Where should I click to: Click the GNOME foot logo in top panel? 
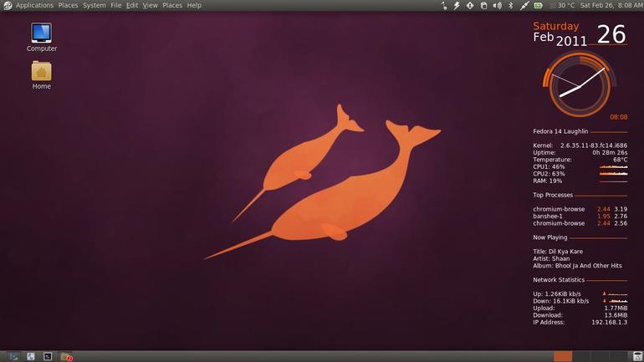(8, 5)
